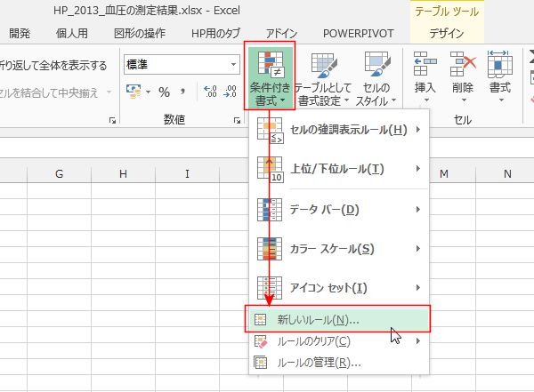This screenshot has width=534, height=392.
Task: Click the ルールのクリア eraser icon
Action: click(x=261, y=341)
